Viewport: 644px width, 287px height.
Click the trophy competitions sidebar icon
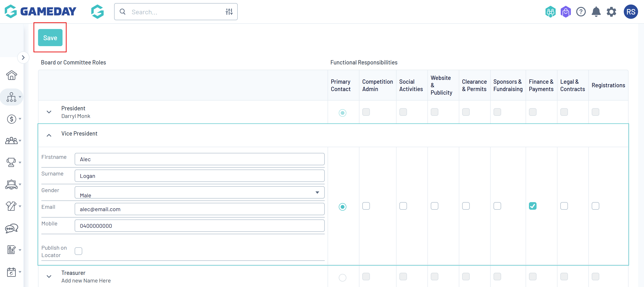[11, 162]
